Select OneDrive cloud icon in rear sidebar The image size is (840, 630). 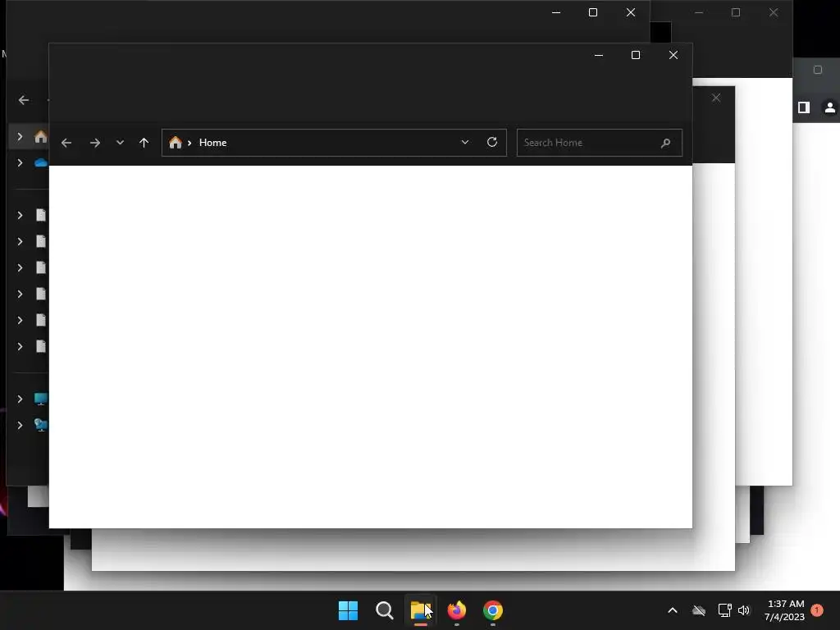(41, 163)
